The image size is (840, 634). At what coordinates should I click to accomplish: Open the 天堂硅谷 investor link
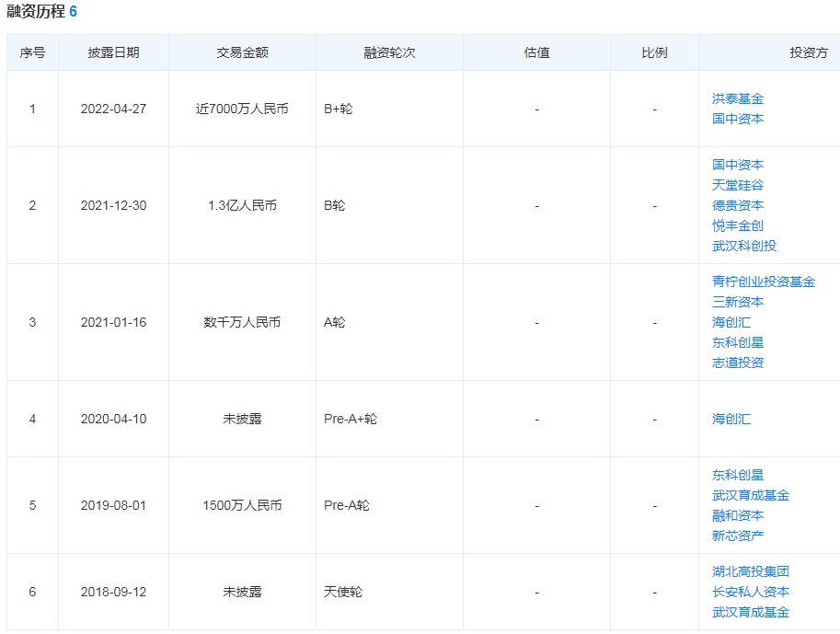pyautogui.click(x=737, y=185)
